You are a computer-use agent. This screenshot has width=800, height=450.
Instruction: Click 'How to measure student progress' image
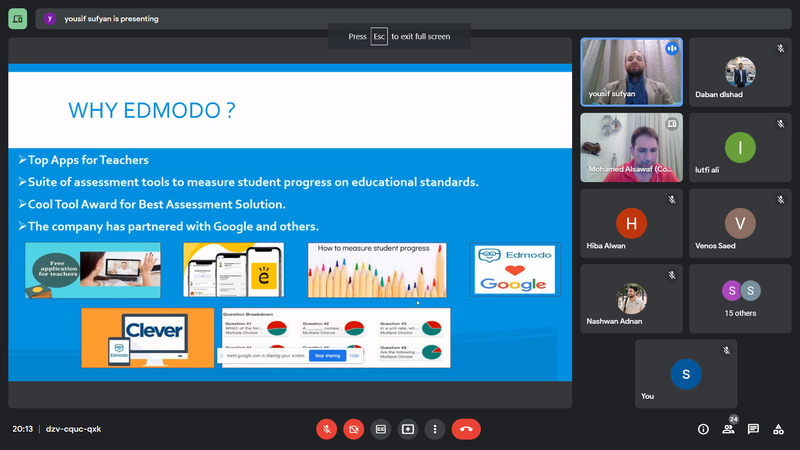coord(377,270)
